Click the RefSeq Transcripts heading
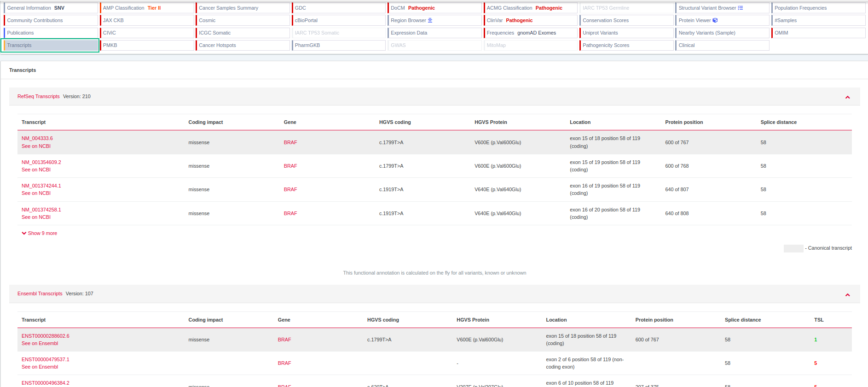868x387 pixels. [39, 96]
